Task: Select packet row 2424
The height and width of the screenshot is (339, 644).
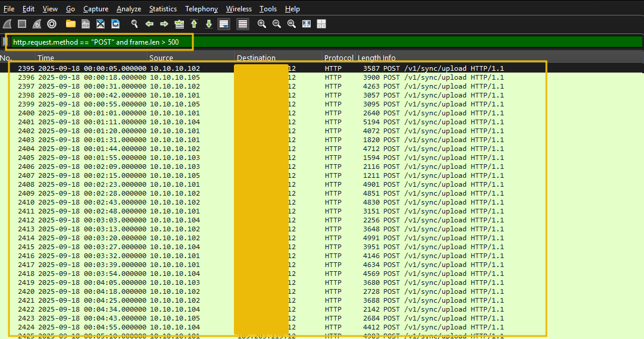Action: pyautogui.click(x=321, y=327)
